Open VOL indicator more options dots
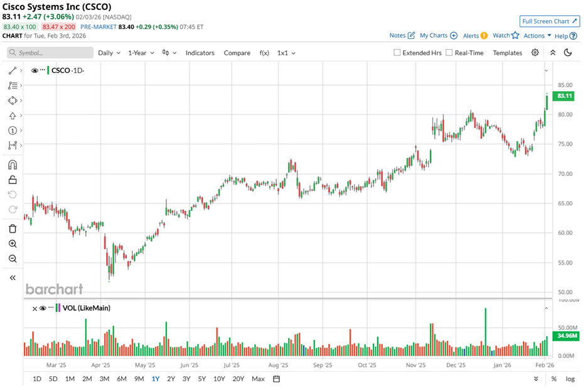588x390 pixels. pyautogui.click(x=51, y=308)
